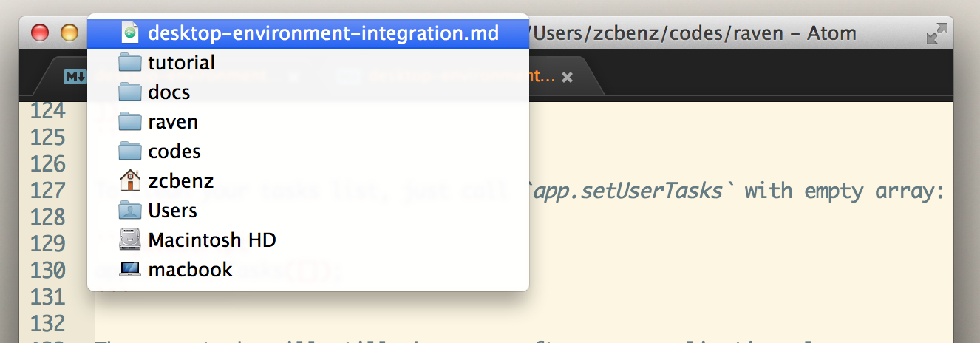Close the desktop-environ… tab with its x
The image size is (980, 343).
tap(567, 77)
